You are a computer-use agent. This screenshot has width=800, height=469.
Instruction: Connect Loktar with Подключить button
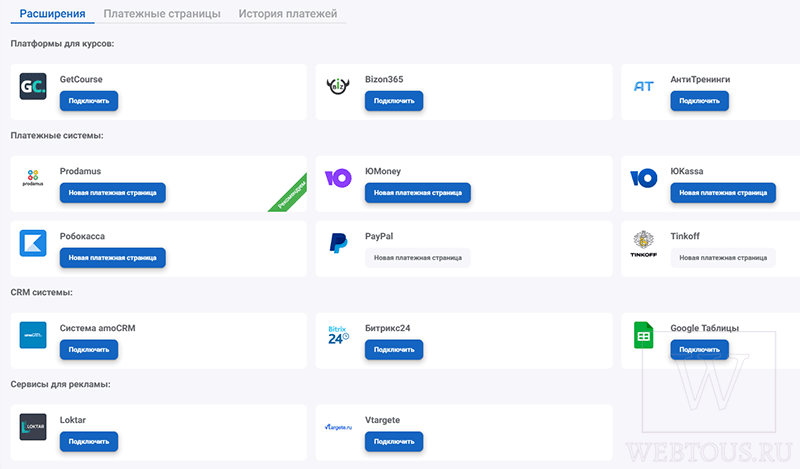click(89, 441)
